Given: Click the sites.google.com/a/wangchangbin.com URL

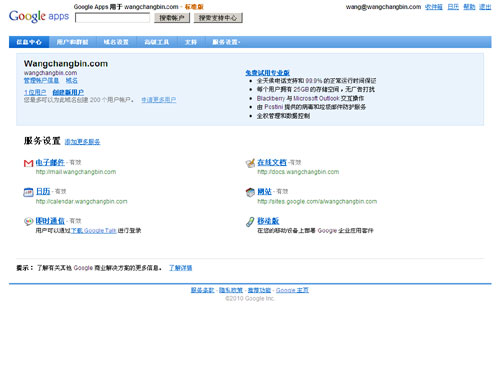Looking at the screenshot, I should pos(317,201).
